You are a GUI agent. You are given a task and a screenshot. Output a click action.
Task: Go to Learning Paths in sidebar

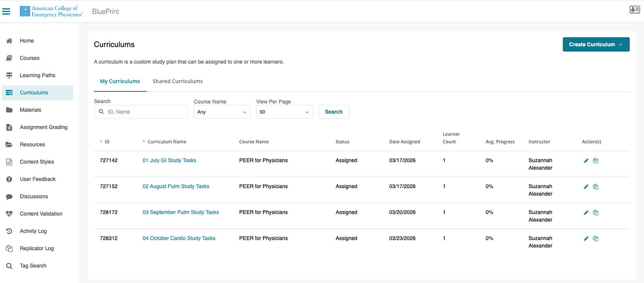[x=37, y=75]
